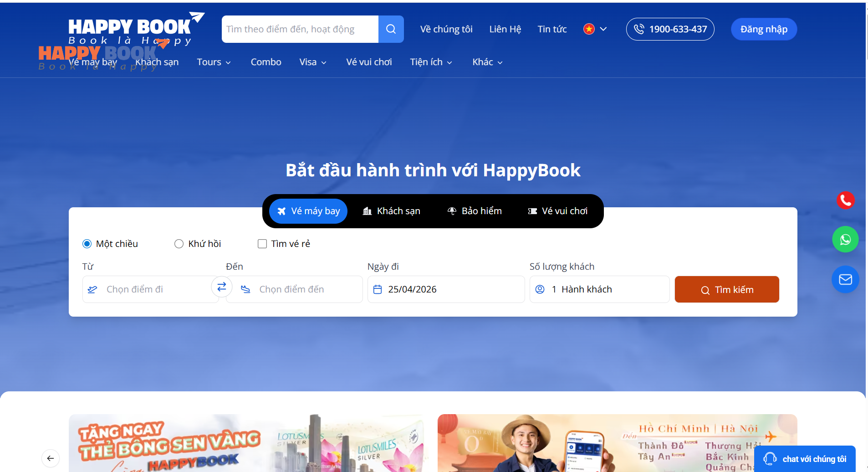
Task: Click the Chọn điểm đi input field
Action: tap(150, 289)
